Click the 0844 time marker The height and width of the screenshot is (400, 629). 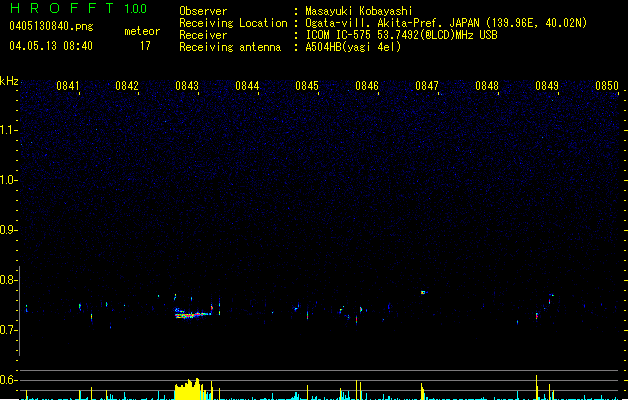247,86
